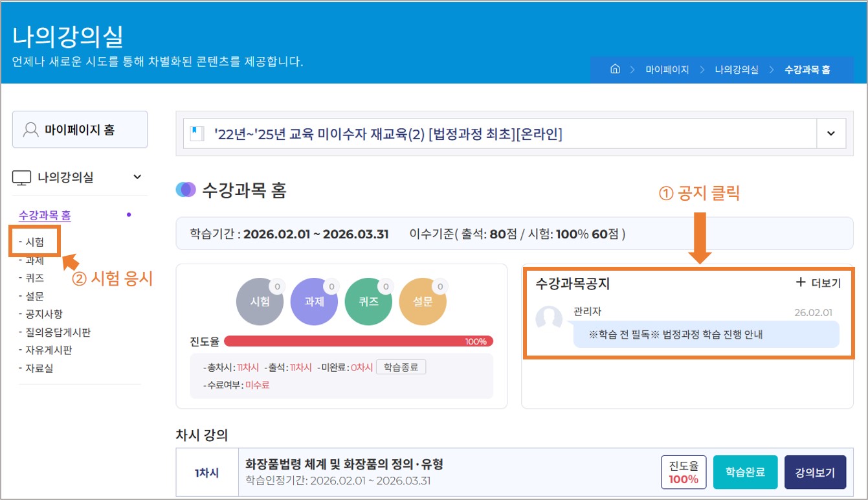This screenshot has width=868, height=500.
Task: Open the orange 설문 circle icon
Action: click(x=423, y=302)
